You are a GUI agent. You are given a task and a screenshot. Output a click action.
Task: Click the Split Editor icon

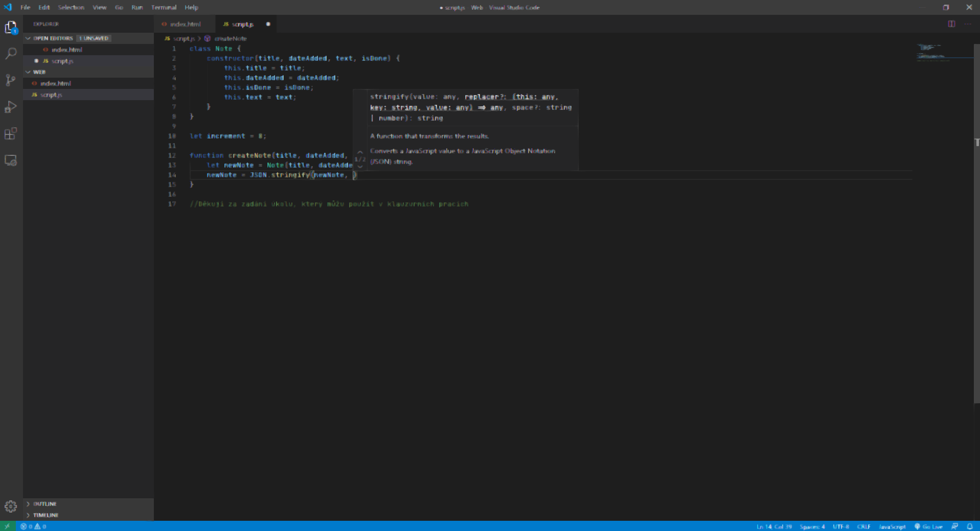951,24
